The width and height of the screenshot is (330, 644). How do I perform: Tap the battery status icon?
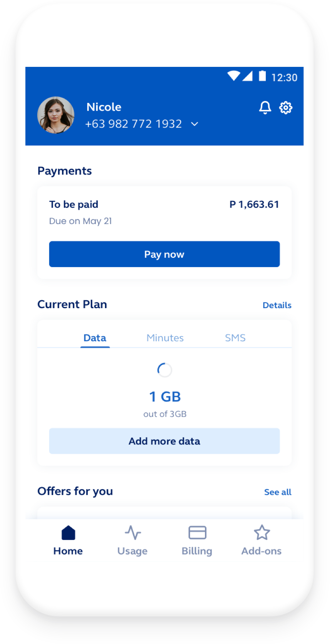pyautogui.click(x=262, y=76)
